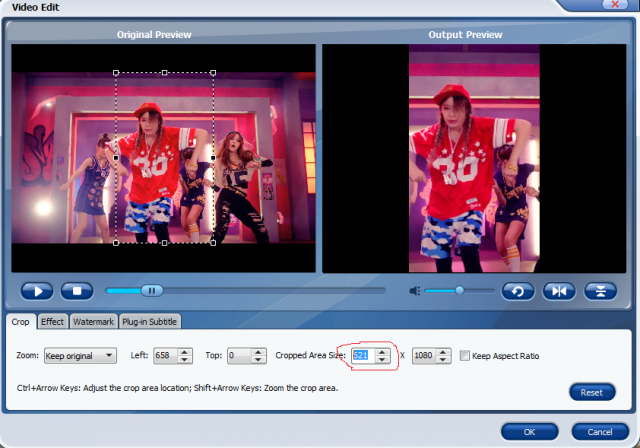Click the bottom-middle crop handle
The image size is (640, 448).
(164, 243)
